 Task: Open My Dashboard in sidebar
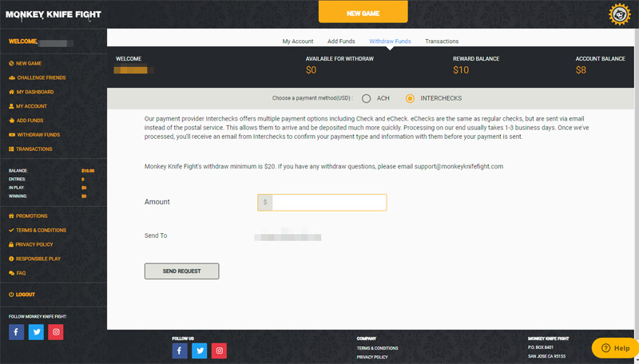pyautogui.click(x=31, y=92)
